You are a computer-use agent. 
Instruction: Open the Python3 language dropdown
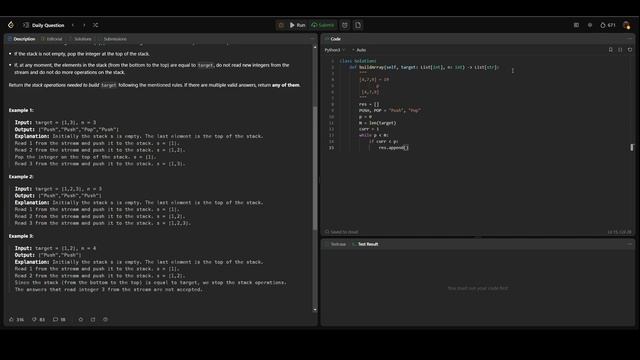coord(335,50)
